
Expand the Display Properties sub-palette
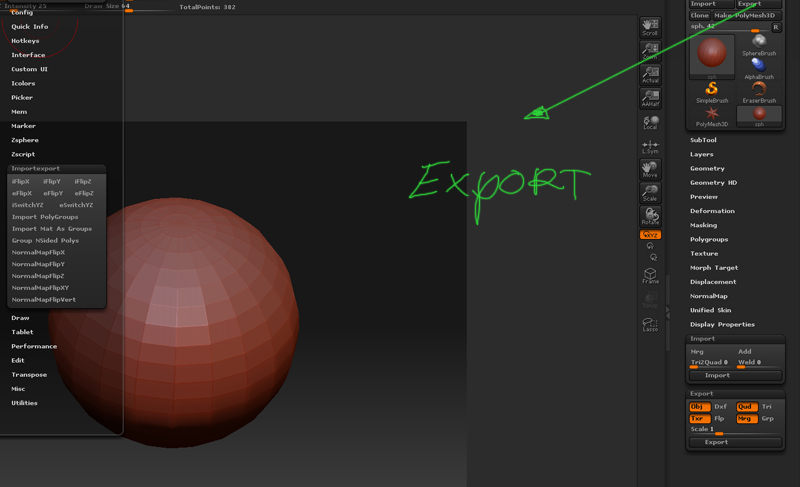coord(722,324)
